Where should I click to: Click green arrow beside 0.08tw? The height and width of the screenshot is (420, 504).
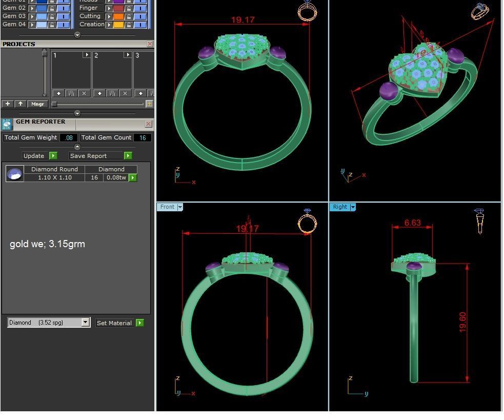pyautogui.click(x=133, y=177)
